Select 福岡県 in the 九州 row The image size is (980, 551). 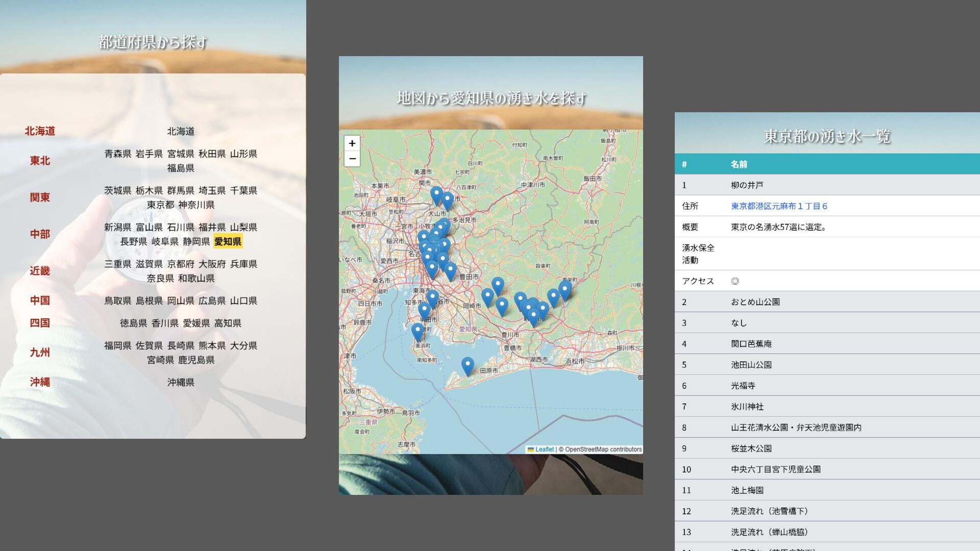point(117,345)
